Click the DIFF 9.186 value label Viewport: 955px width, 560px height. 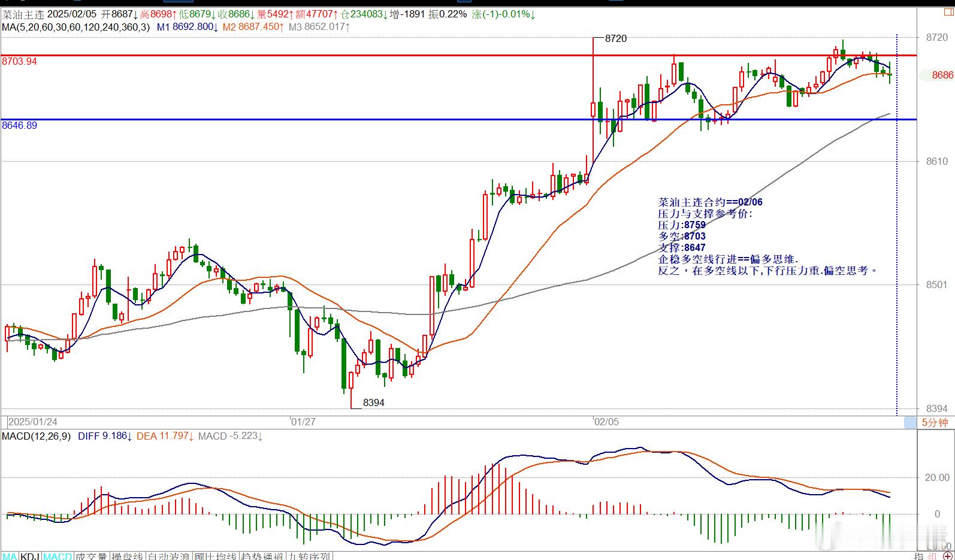pos(105,436)
